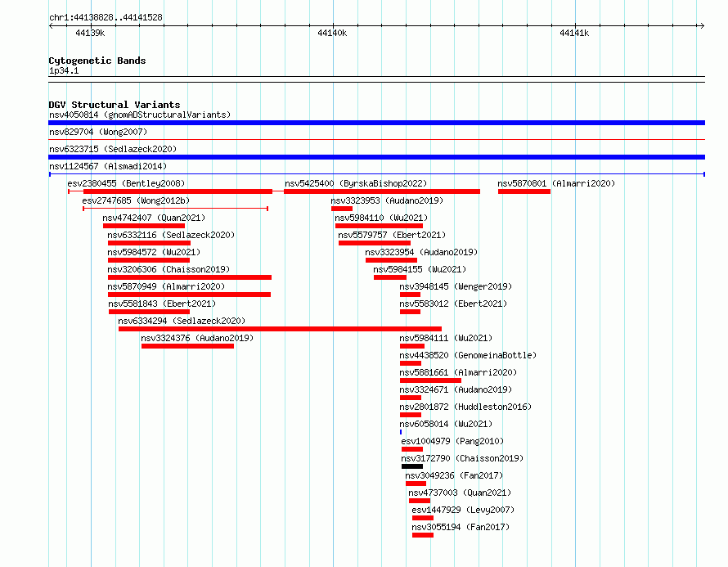The width and height of the screenshot is (728, 567).
Task: Click the nsv1124567 (Alsmadi2014) variant label
Action: click(108, 166)
